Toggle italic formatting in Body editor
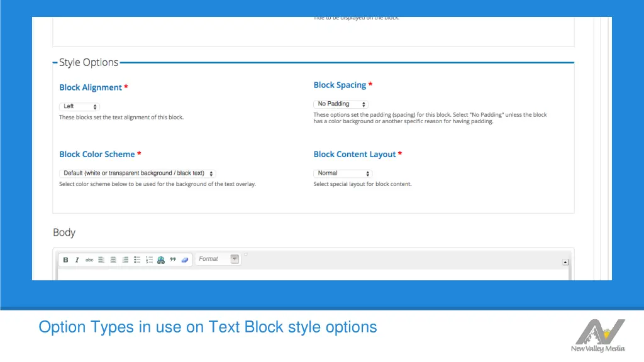644x362 pixels. point(77,260)
